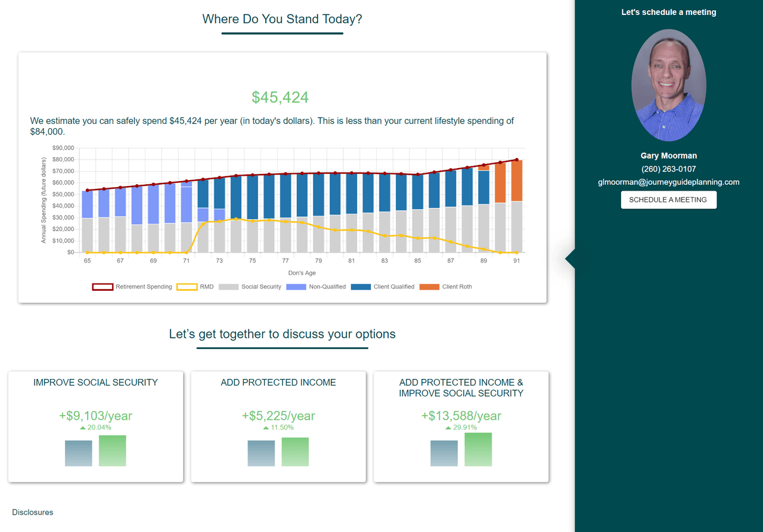Click the +$9,103/year amount
763x532 pixels.
coord(96,416)
